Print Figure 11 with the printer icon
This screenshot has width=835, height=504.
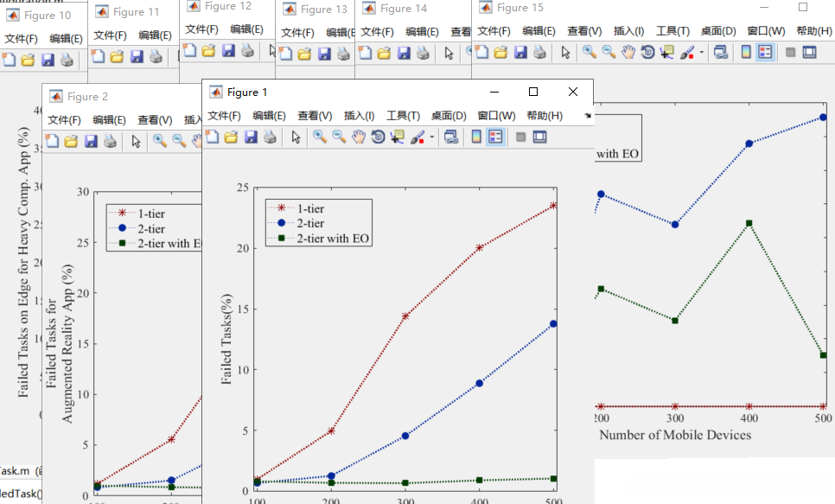[156, 56]
